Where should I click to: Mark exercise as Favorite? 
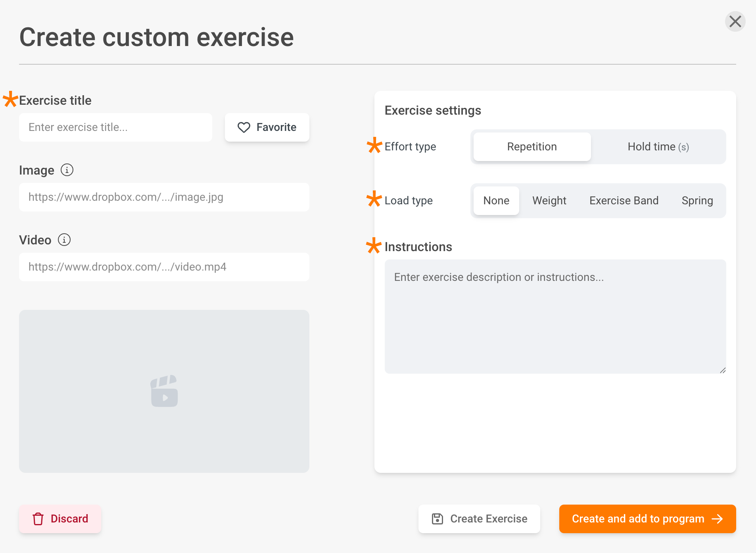(267, 127)
